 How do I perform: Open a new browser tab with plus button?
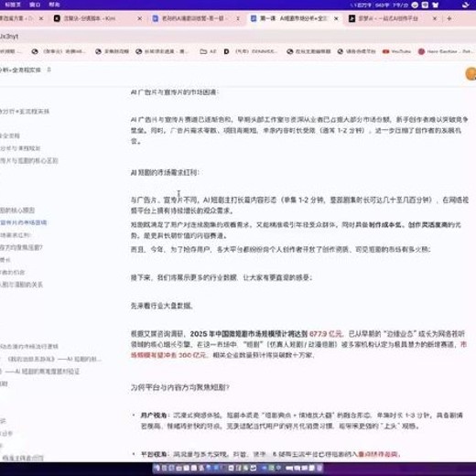(x=449, y=18)
